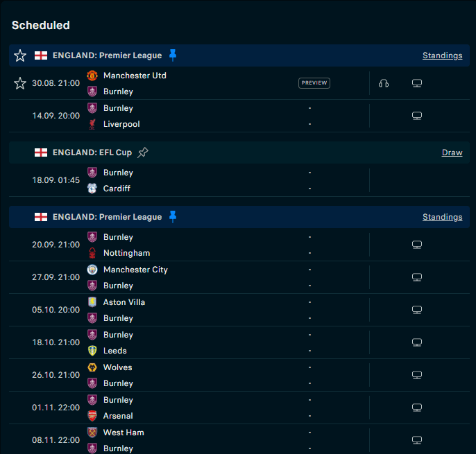Click TV icon for Burnley vs Nottingham
Screen dimensions: 476x454
pyautogui.click(x=417, y=245)
